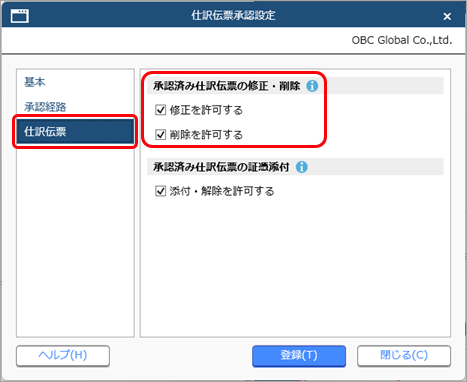467x382 pixels.
Task: Select the 承認経路 tab in sidebar
Action: pos(75,107)
